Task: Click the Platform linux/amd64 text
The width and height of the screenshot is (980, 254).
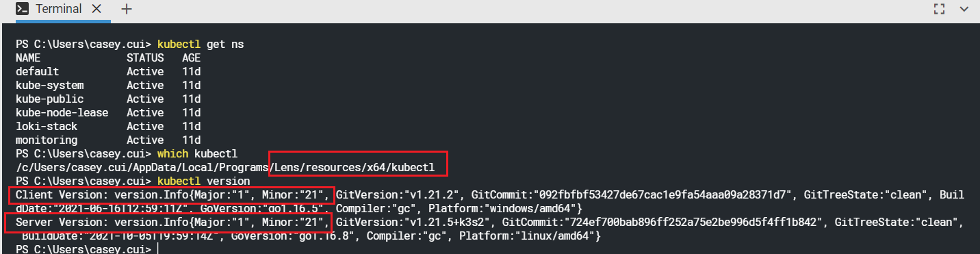Action: click(x=530, y=236)
